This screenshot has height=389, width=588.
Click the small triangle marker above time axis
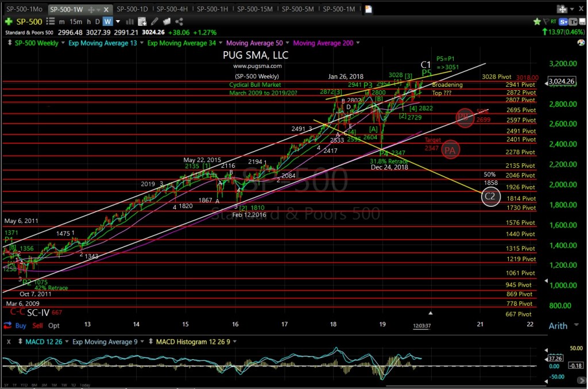[431, 313]
